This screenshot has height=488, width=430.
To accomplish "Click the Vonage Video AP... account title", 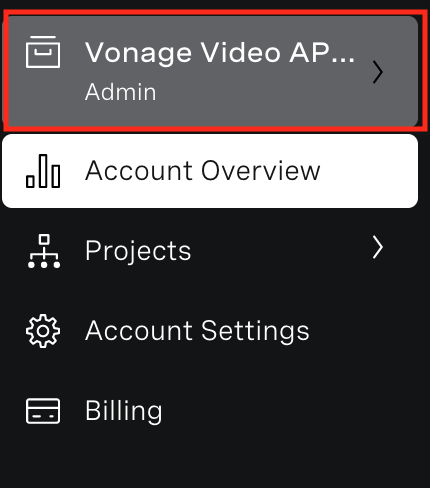I will click(220, 53).
